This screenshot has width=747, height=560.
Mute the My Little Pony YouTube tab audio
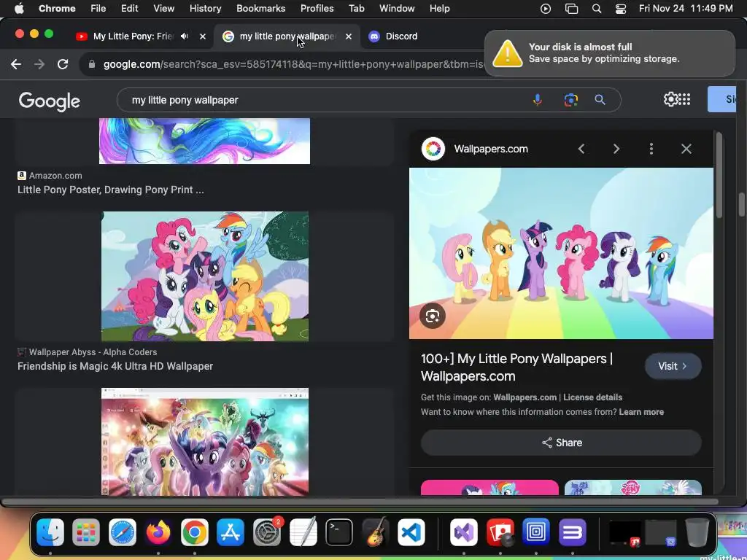pyautogui.click(x=185, y=36)
